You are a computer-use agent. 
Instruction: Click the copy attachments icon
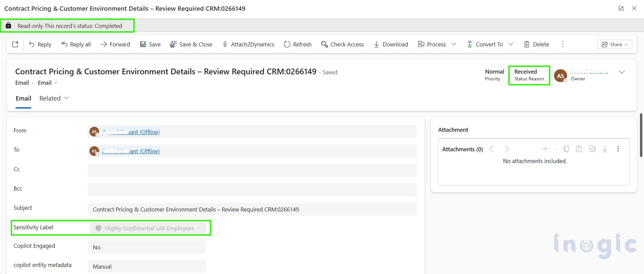click(566, 149)
